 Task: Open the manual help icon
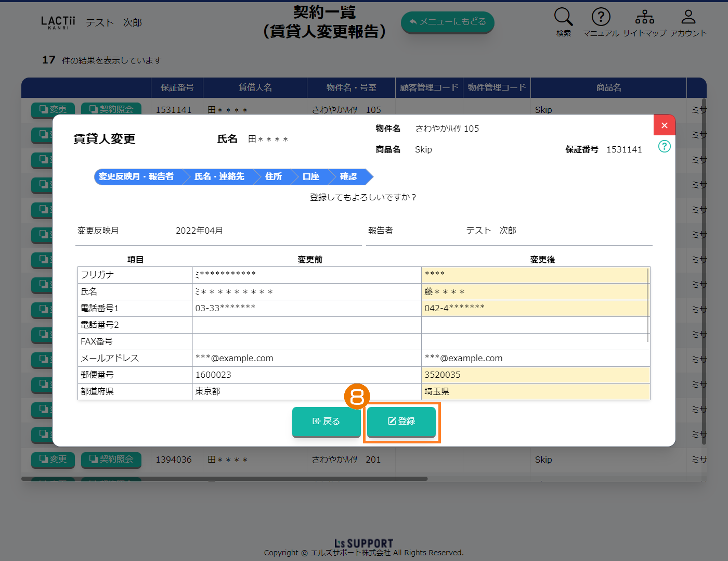[601, 17]
